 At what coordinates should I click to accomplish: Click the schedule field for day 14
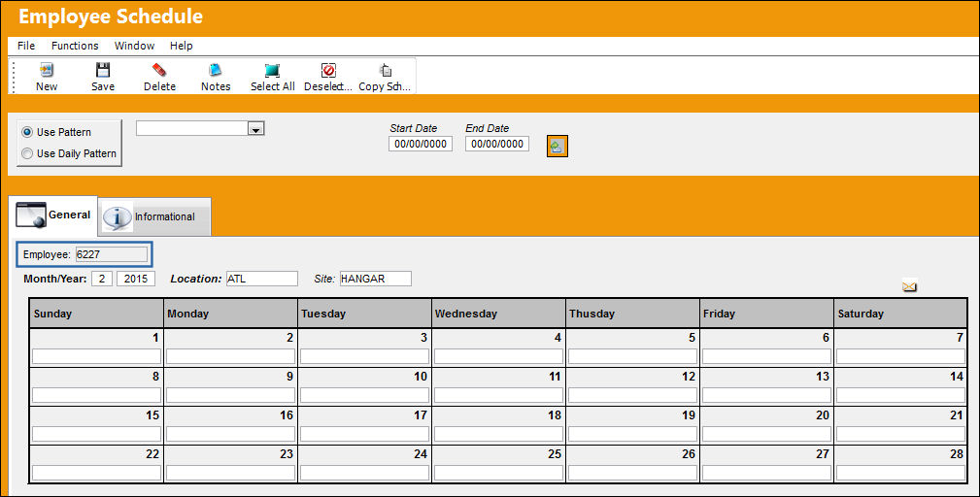click(900, 395)
